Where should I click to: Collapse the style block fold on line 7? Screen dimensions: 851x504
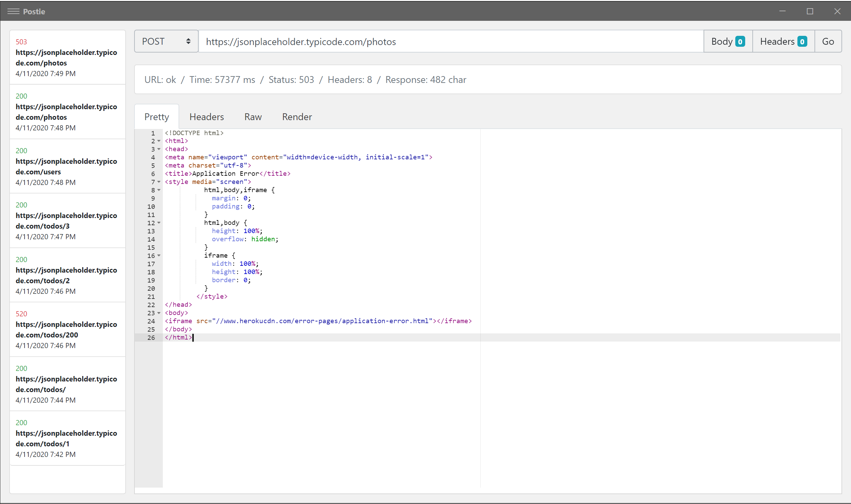[159, 182]
